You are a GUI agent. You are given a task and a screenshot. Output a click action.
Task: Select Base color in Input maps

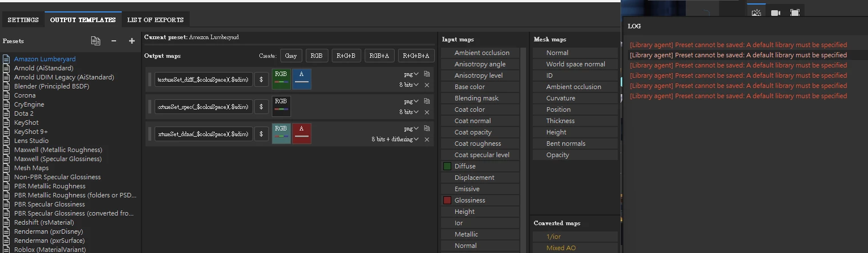[x=480, y=87]
